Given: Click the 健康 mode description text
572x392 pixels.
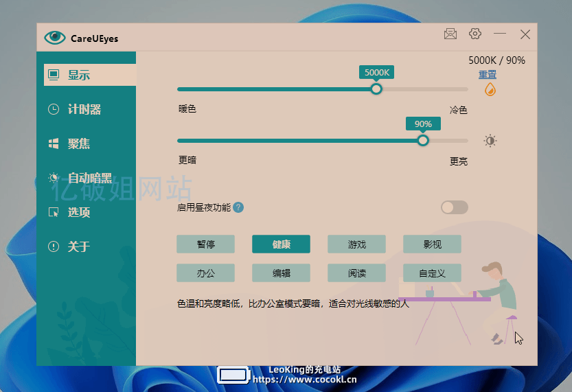Looking at the screenshot, I should pyautogui.click(x=293, y=303).
